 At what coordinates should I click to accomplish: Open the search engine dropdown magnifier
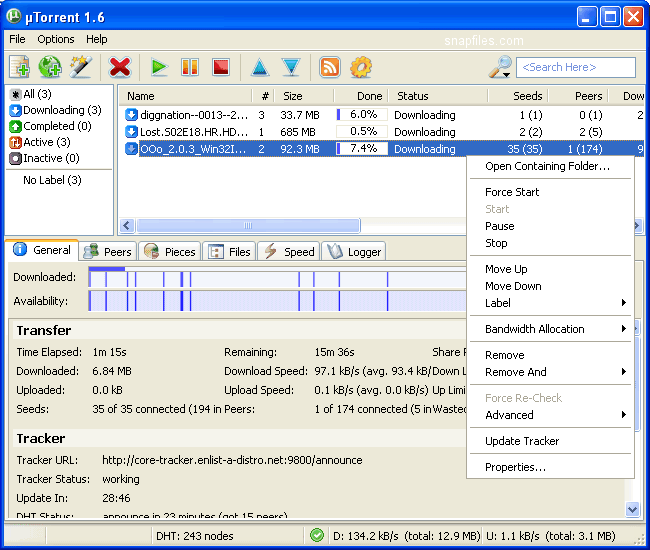click(x=500, y=67)
